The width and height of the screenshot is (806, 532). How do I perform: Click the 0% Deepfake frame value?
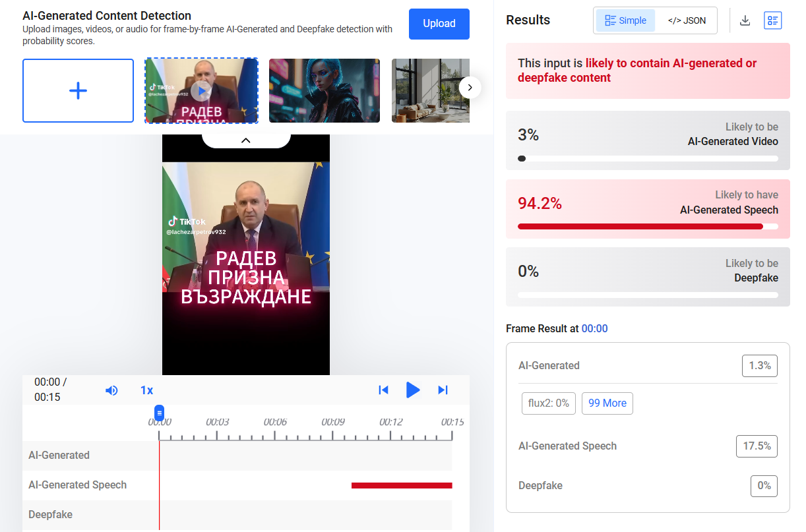(764, 486)
